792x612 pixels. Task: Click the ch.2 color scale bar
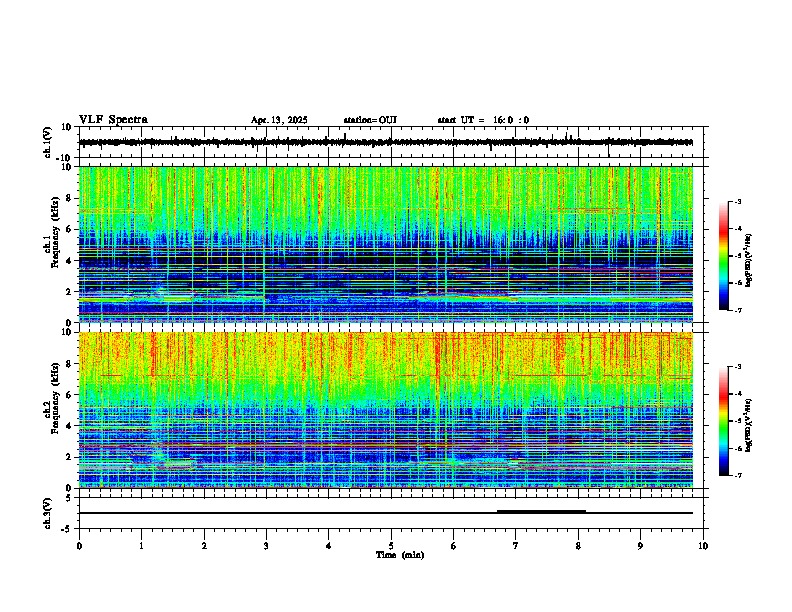723,421
